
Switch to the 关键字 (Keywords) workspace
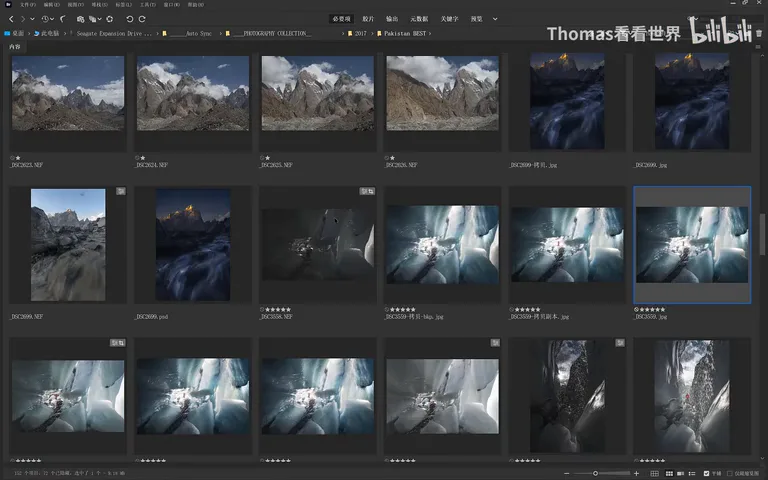click(449, 19)
